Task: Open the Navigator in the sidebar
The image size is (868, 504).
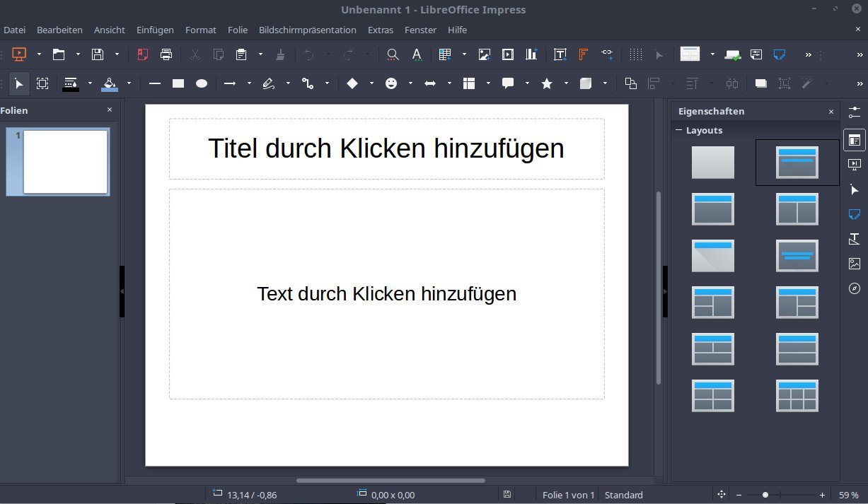Action: click(855, 288)
